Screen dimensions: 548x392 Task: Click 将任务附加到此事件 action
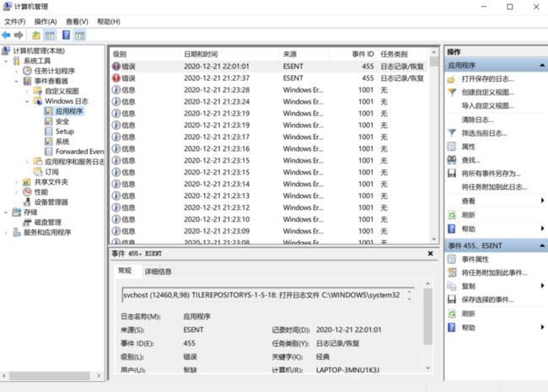click(x=494, y=273)
